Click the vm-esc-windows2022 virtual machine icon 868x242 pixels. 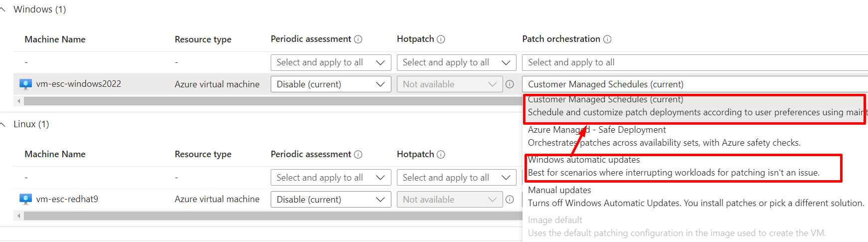click(25, 84)
